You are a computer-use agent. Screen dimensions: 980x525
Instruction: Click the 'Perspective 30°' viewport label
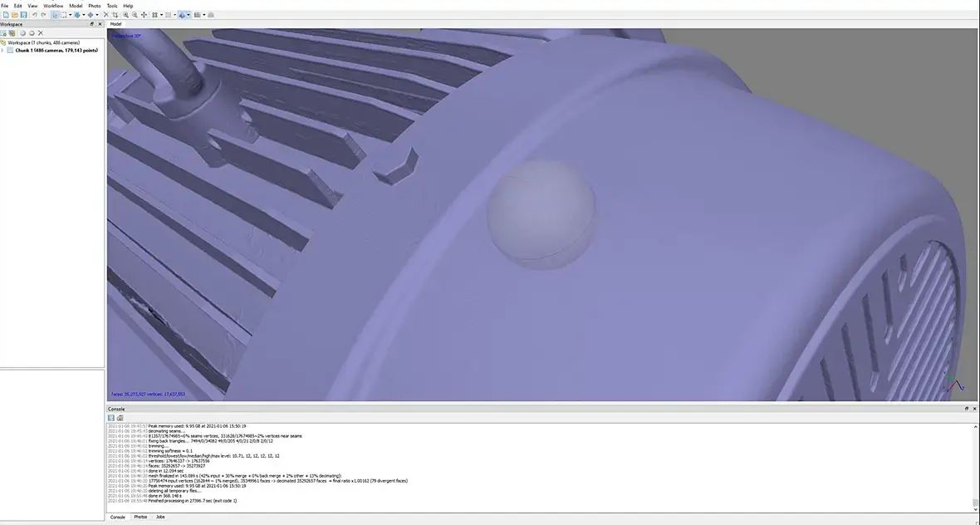coord(127,36)
